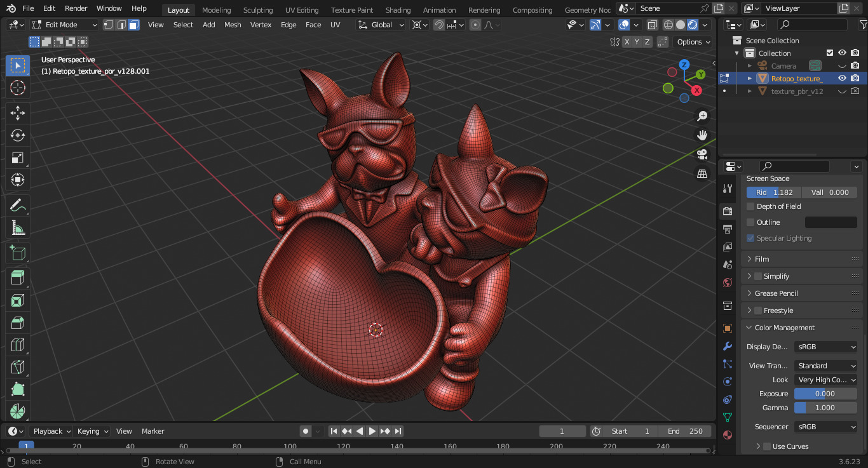The height and width of the screenshot is (468, 868).
Task: Select the Measure tool
Action: tap(18, 227)
